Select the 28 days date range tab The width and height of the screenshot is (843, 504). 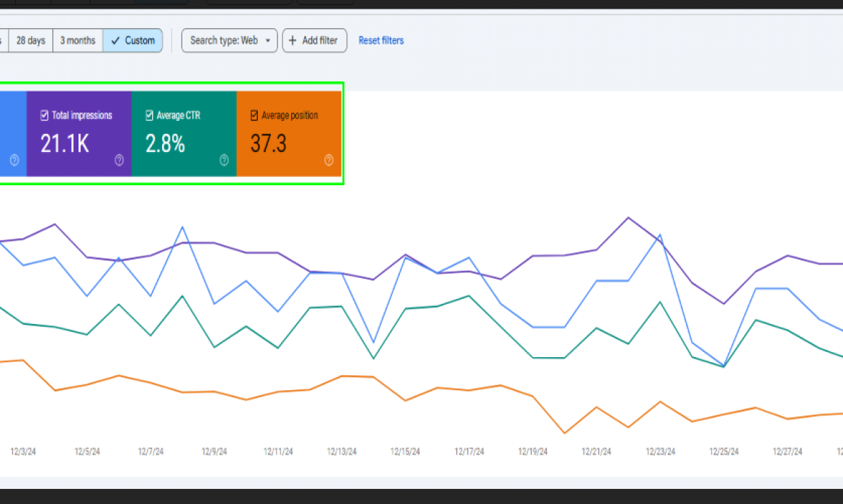point(30,40)
